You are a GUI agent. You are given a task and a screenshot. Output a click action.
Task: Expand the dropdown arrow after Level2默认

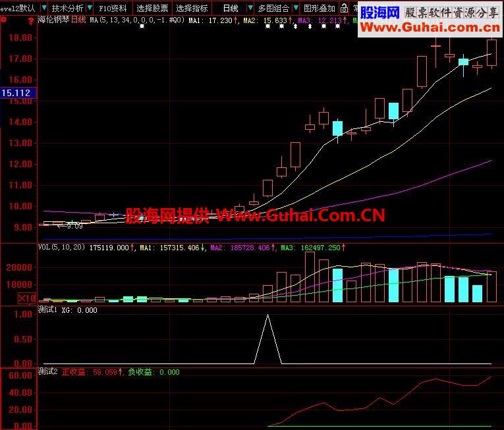[44, 8]
